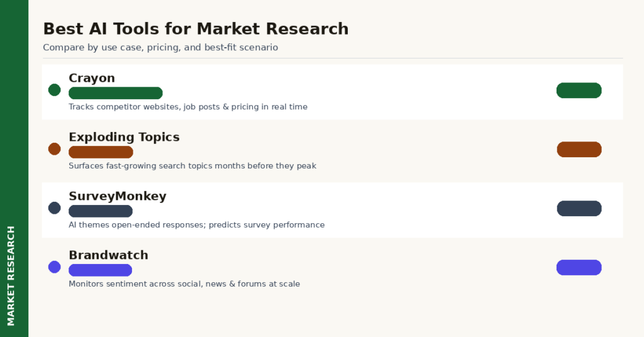Open the Crayon tool title
The height and width of the screenshot is (337, 644).
tap(92, 78)
